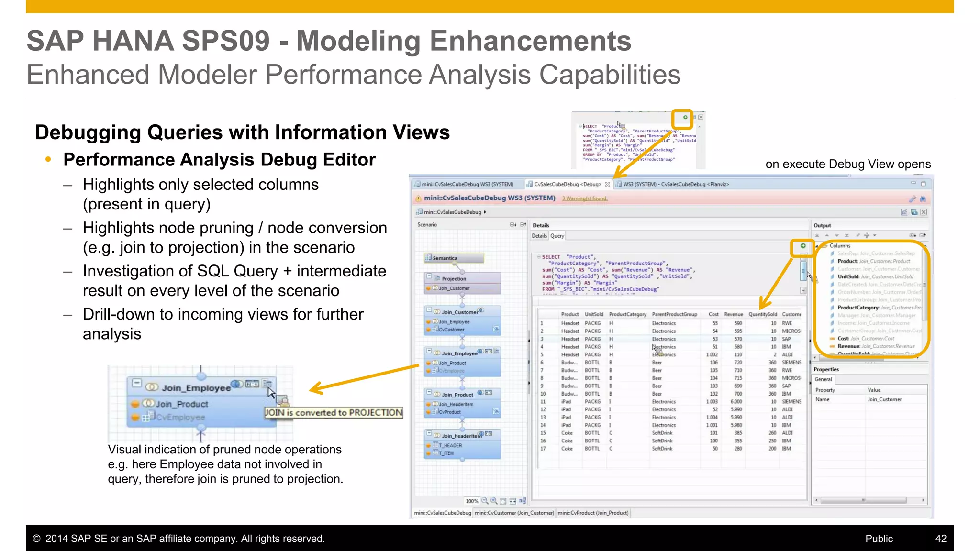Open the breadcrumb arrow after mini::CvSalesCubeDebug

(485, 212)
